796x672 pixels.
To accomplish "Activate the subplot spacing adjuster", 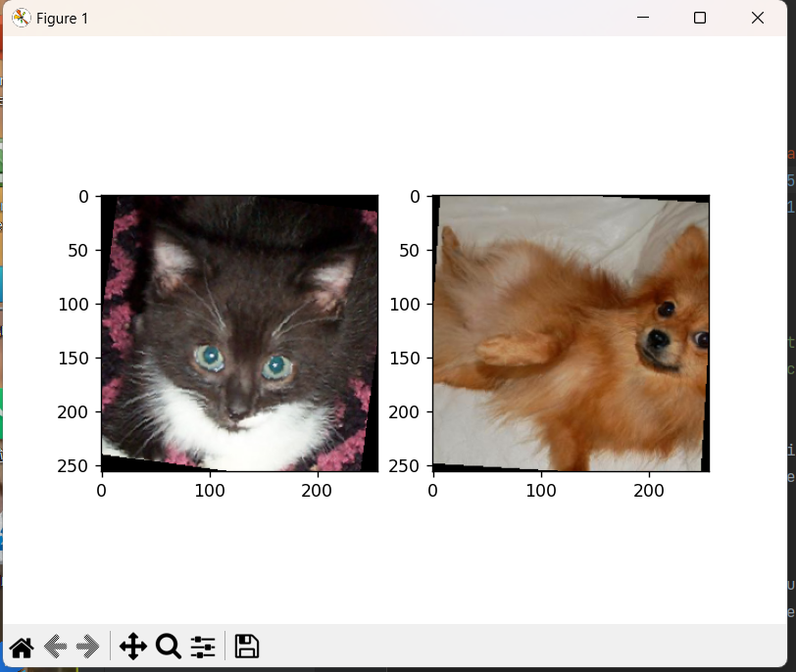I will [x=203, y=647].
